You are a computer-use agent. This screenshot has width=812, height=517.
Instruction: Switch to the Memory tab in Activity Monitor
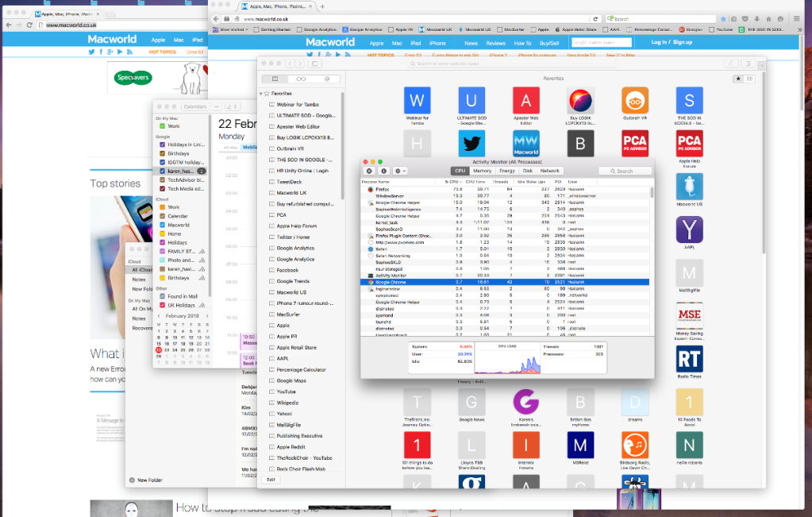pyautogui.click(x=482, y=171)
